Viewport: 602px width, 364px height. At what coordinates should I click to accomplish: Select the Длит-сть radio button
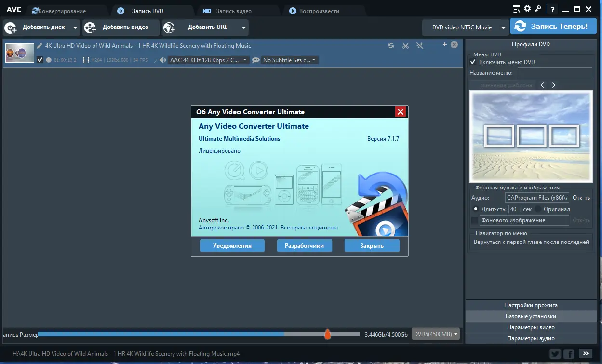(476, 209)
